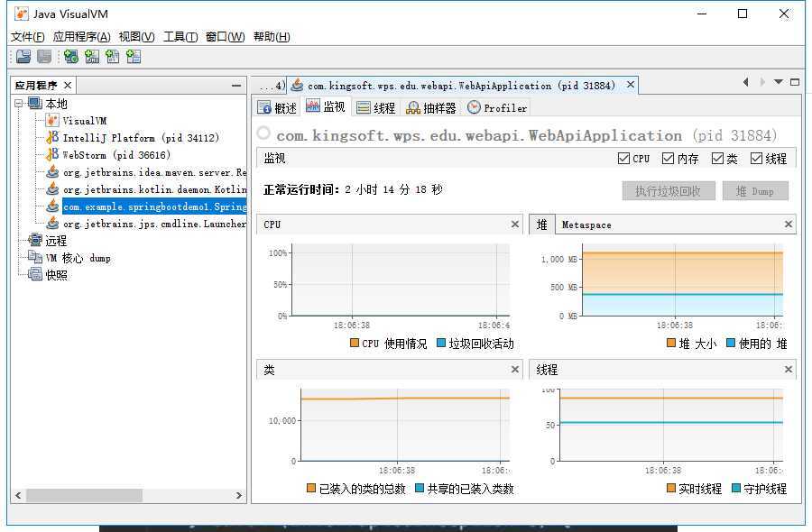
Task: Close the 堆 / Metaspace chart panel
Action: tap(789, 225)
